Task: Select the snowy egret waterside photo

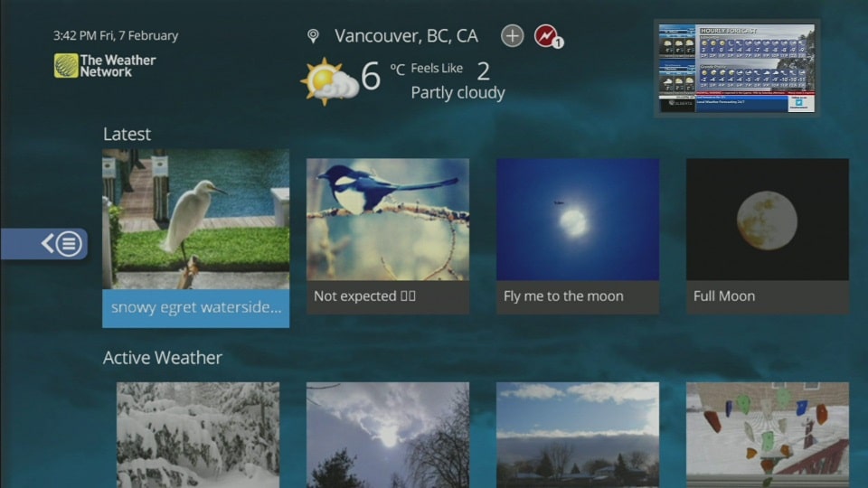Action: [x=195, y=239]
